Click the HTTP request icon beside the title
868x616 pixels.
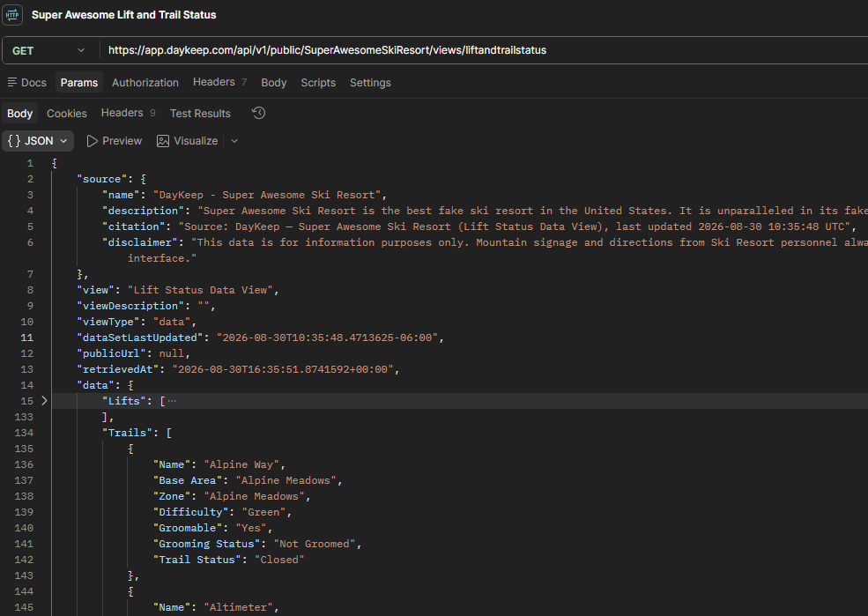click(12, 15)
